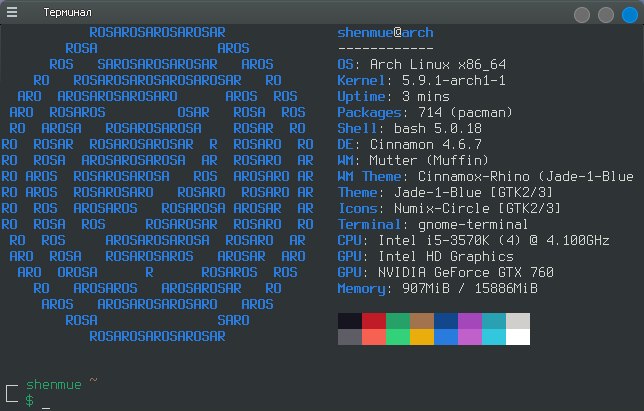Click the blue close window button
644x411 pixels.
[x=630, y=15]
